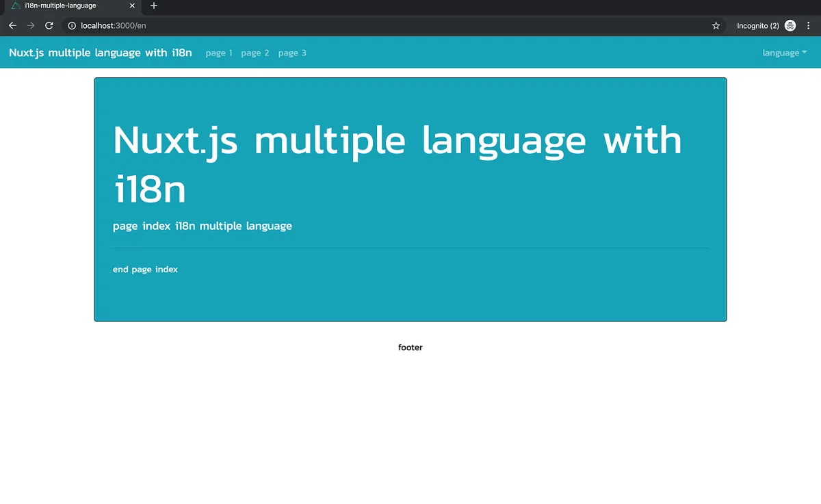Go to page 3 in navbar
Image resolution: width=821 pixels, height=504 pixels.
(292, 53)
